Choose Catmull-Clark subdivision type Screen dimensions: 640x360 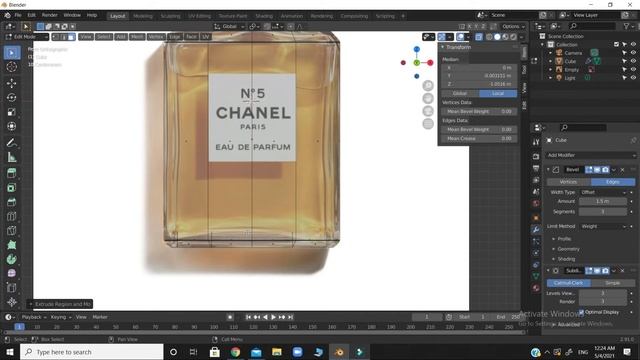[569, 283]
